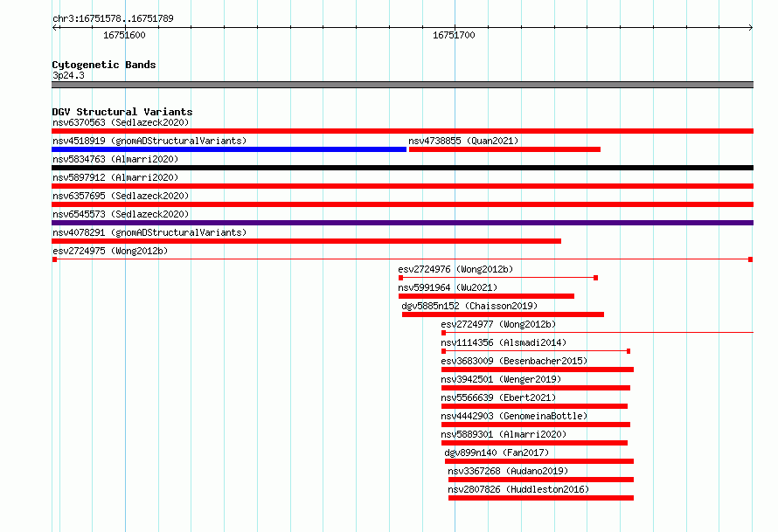Open variant nsv5991964 (Wu2021) label
This screenshot has height=532, width=778.
[448, 287]
